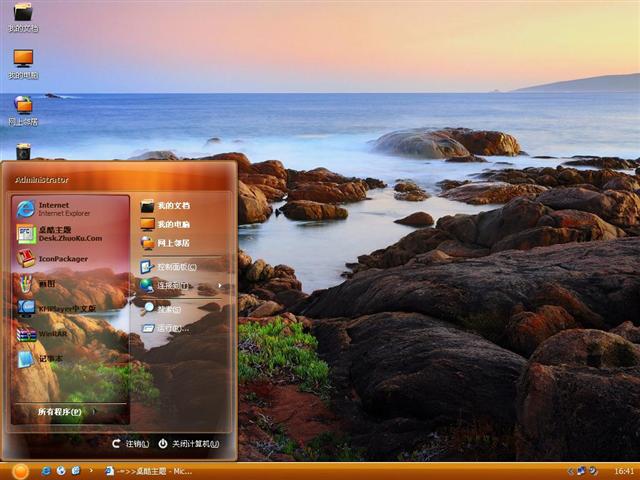
Task: Click the orange Start orb on the taskbar
Action: tap(18, 470)
